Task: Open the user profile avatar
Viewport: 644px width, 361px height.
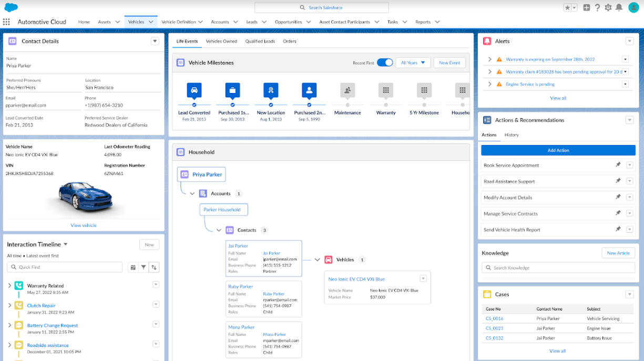Action: click(633, 7)
